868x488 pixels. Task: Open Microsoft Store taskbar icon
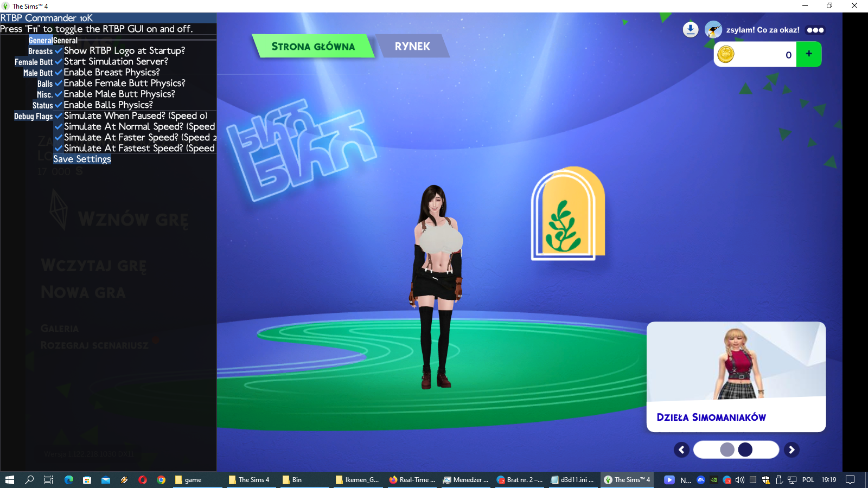pyautogui.click(x=87, y=480)
